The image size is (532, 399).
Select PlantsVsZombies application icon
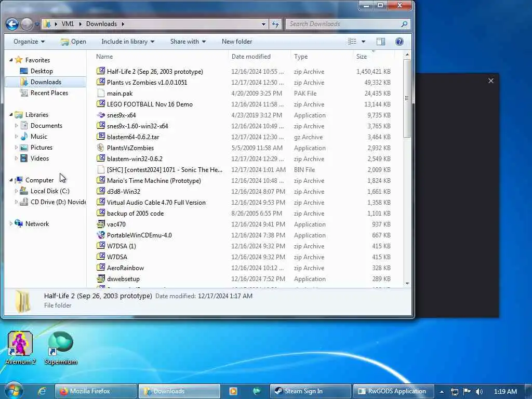[101, 148]
